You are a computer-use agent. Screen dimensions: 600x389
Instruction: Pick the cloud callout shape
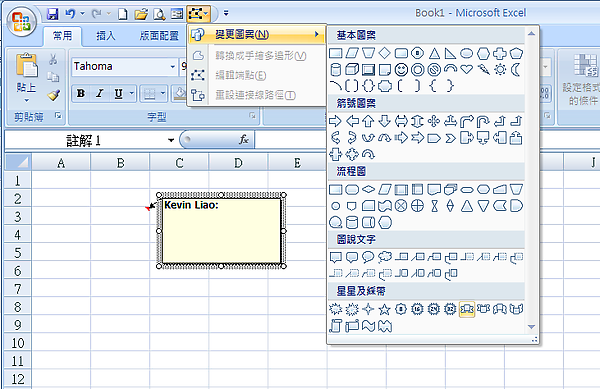[x=385, y=257]
